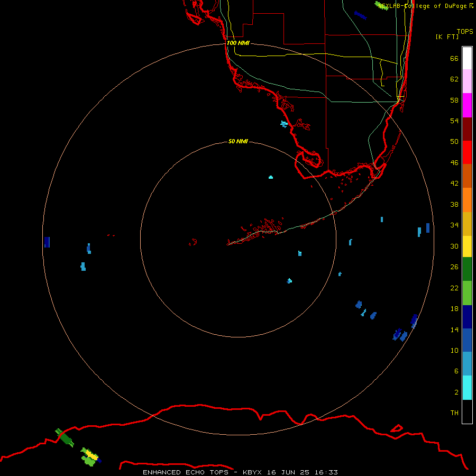The height and width of the screenshot is (476, 476).
Task: Click the '14' legend value
Action: point(454,329)
